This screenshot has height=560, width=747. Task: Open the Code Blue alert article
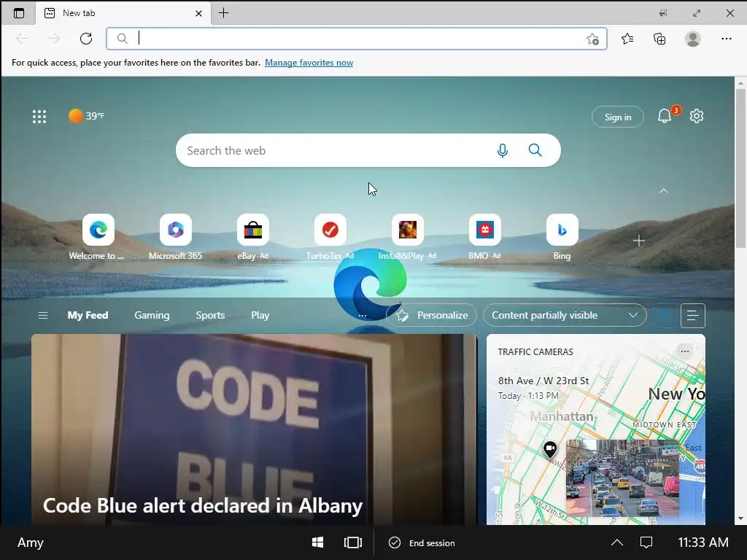click(x=254, y=429)
